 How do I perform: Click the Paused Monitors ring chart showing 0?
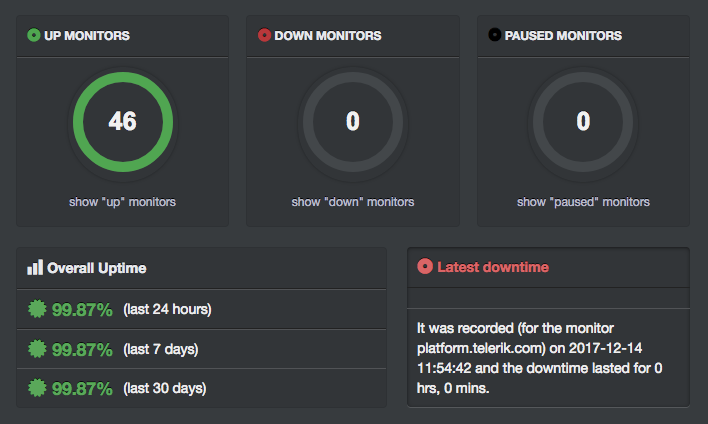click(583, 122)
